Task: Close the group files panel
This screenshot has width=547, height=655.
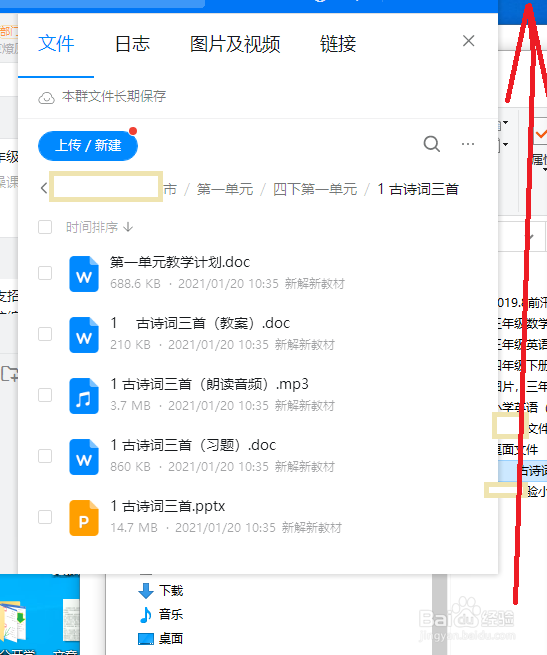Action: point(468,41)
